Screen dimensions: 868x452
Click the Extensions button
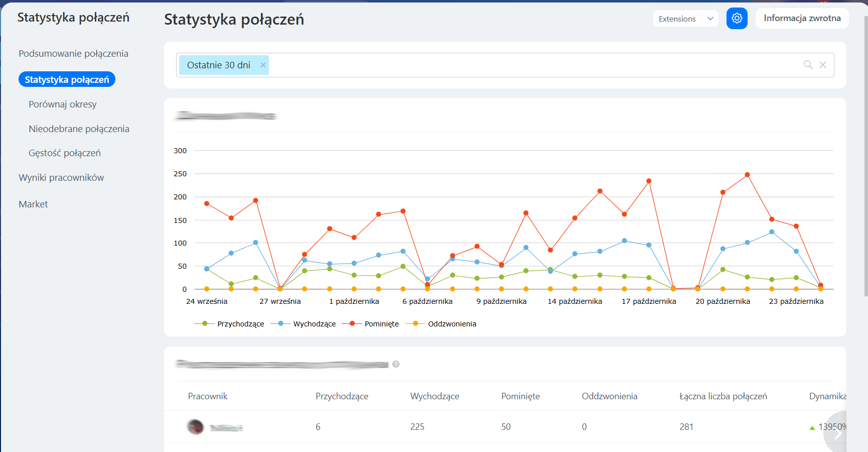coord(677,19)
